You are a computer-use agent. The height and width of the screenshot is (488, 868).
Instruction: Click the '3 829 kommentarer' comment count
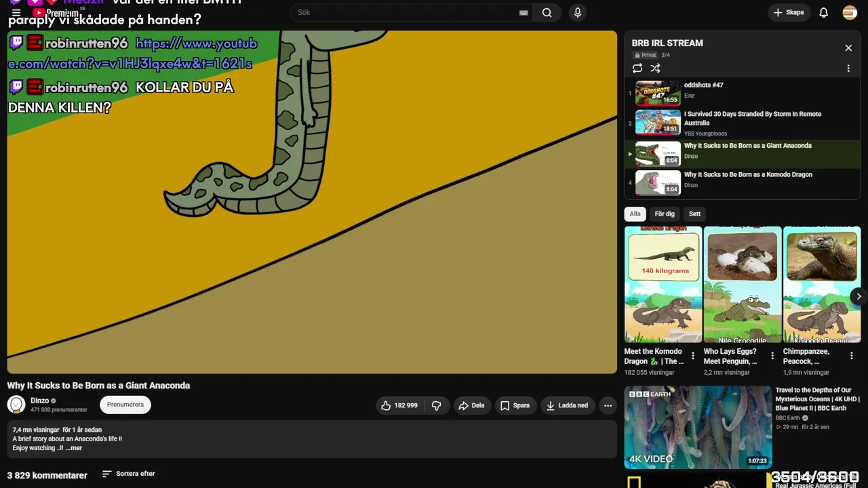click(47, 475)
